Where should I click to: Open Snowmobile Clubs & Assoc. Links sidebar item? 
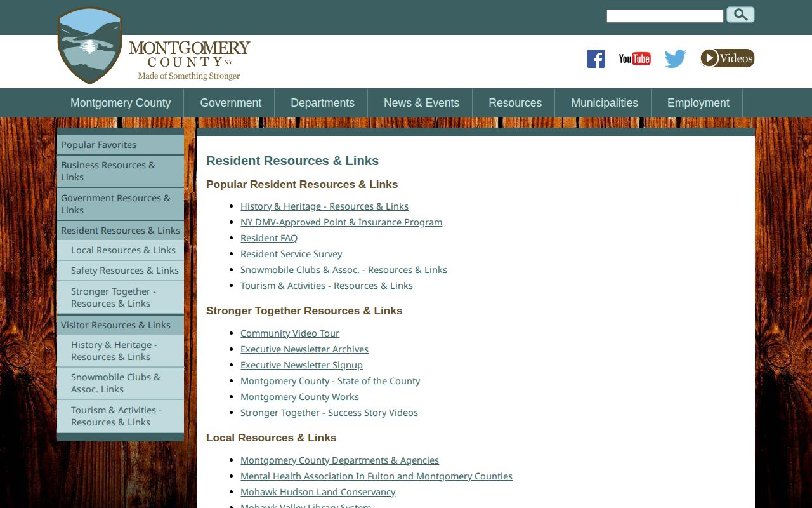121,383
